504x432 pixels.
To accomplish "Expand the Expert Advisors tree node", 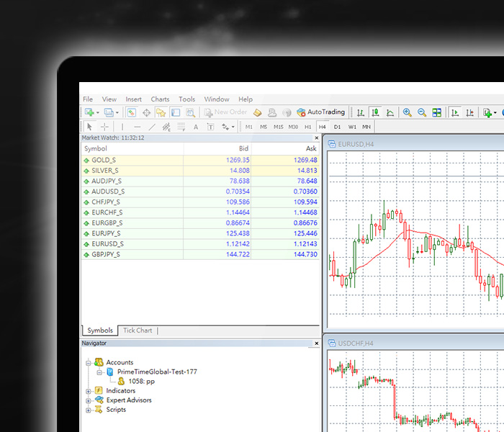I will click(88, 401).
